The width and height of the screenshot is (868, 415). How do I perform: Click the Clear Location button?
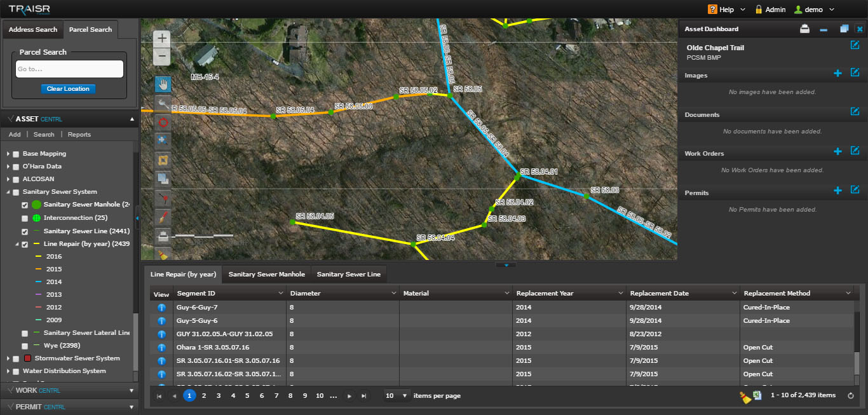click(x=68, y=89)
